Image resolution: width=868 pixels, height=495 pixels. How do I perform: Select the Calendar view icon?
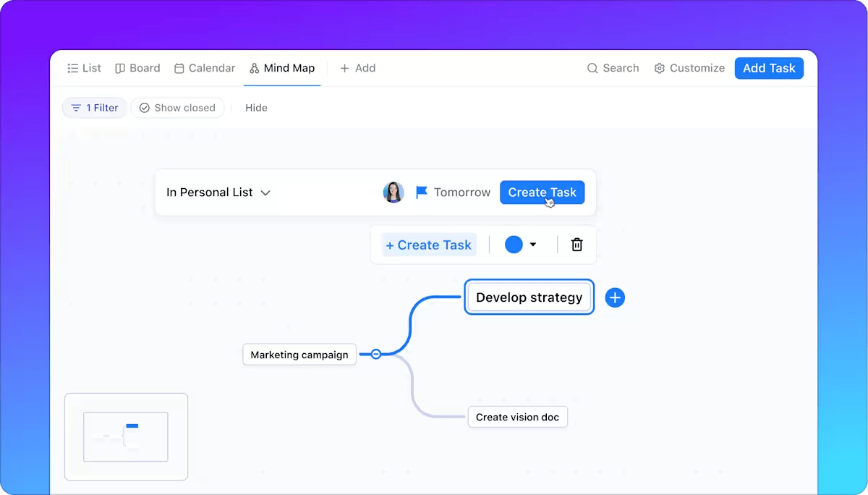(x=177, y=67)
